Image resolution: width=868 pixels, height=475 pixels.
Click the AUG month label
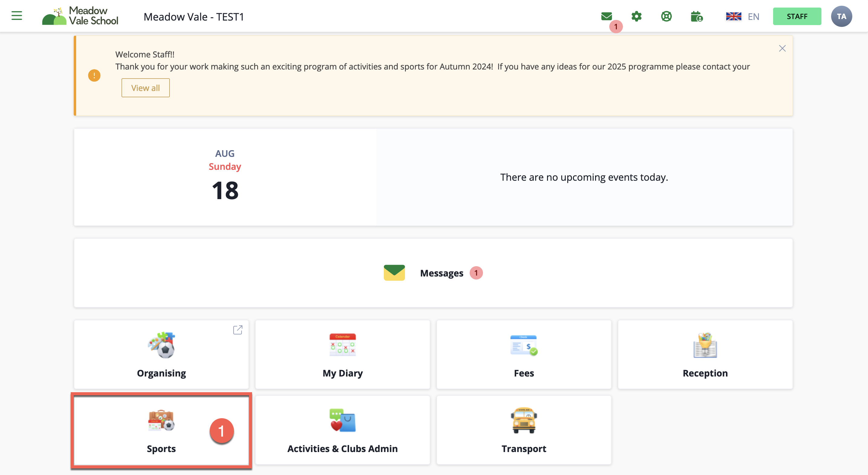[x=225, y=153]
